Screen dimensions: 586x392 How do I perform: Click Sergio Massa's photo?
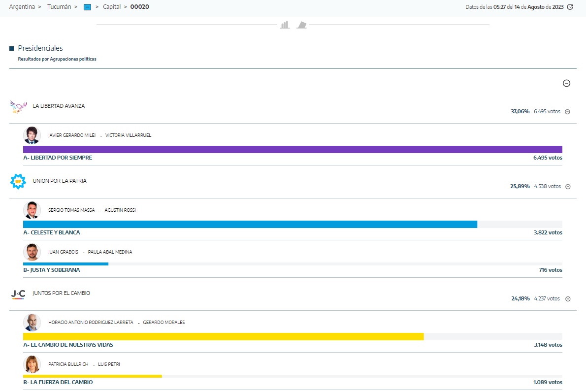(32, 210)
